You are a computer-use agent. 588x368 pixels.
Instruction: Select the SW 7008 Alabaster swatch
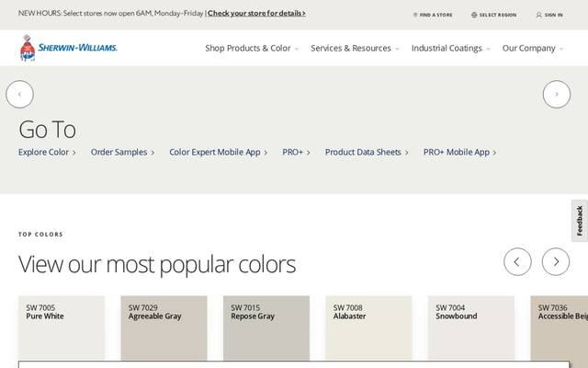[368, 328]
